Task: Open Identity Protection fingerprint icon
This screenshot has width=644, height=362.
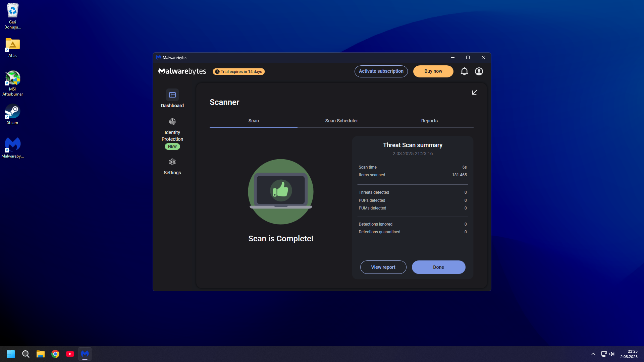Action: pyautogui.click(x=172, y=122)
